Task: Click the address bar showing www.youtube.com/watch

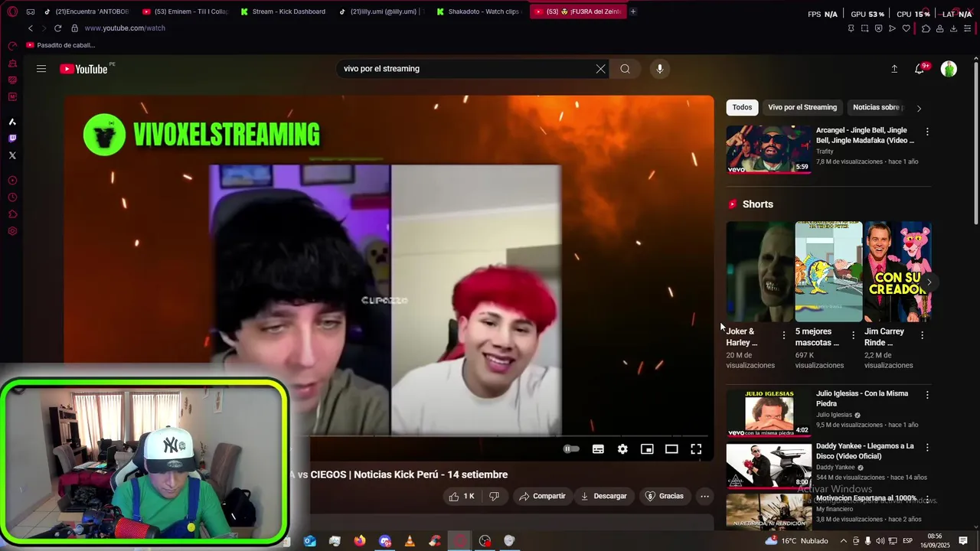Action: pos(125,28)
